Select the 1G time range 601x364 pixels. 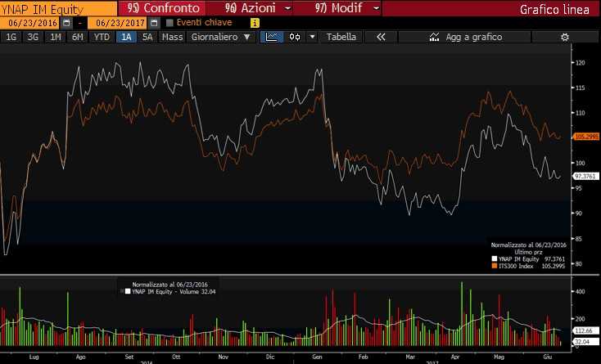11,37
